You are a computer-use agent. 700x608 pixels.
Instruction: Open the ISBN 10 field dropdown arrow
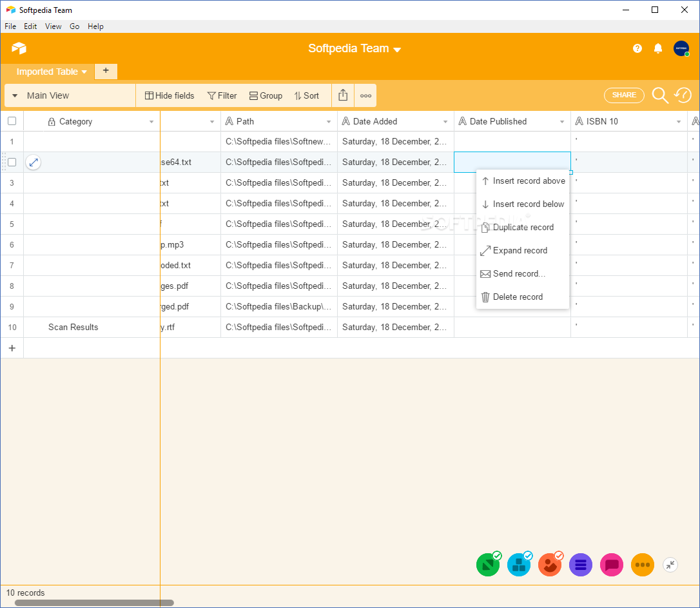tap(679, 121)
